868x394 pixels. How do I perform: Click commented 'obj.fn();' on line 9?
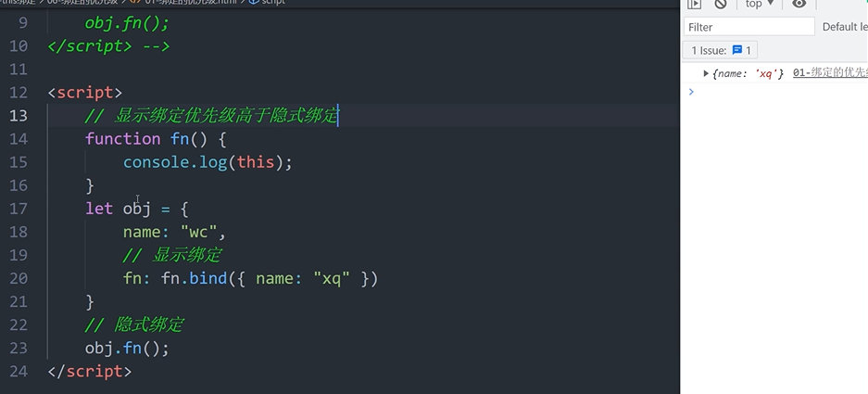point(127,23)
